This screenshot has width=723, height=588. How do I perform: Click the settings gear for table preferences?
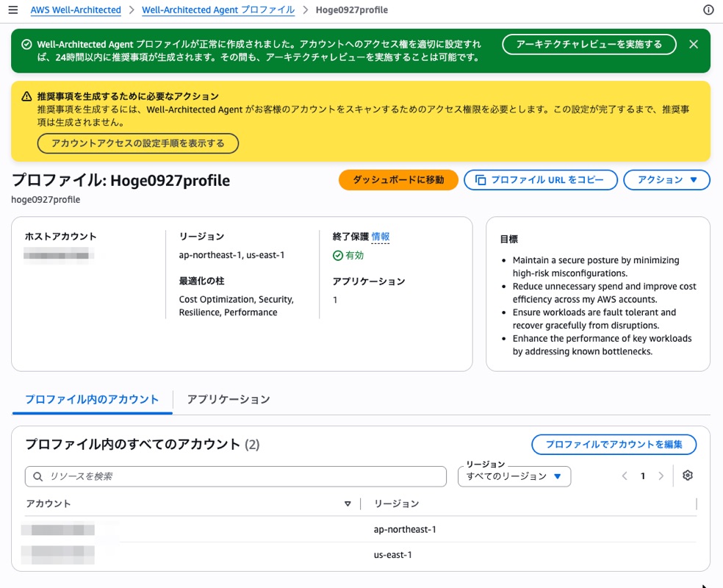[x=688, y=476]
